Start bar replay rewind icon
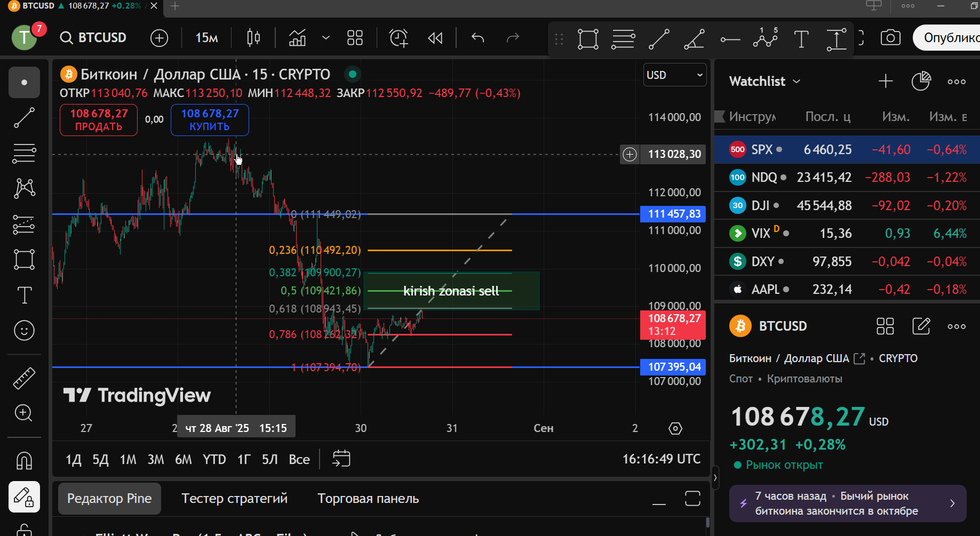The height and width of the screenshot is (536, 980). coord(435,38)
